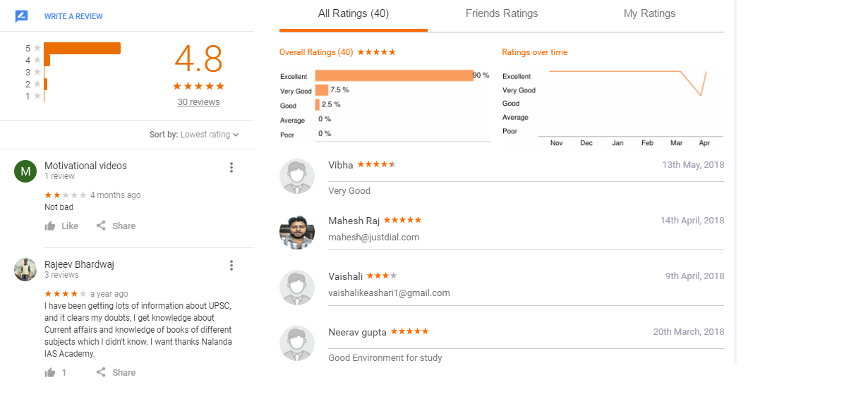Image resolution: width=868 pixels, height=406 pixels.
Task: Share the Motivational videos review
Action: coord(116,226)
